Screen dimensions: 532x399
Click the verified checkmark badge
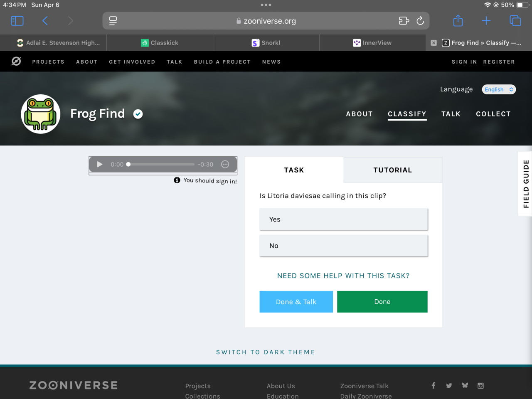point(138,114)
